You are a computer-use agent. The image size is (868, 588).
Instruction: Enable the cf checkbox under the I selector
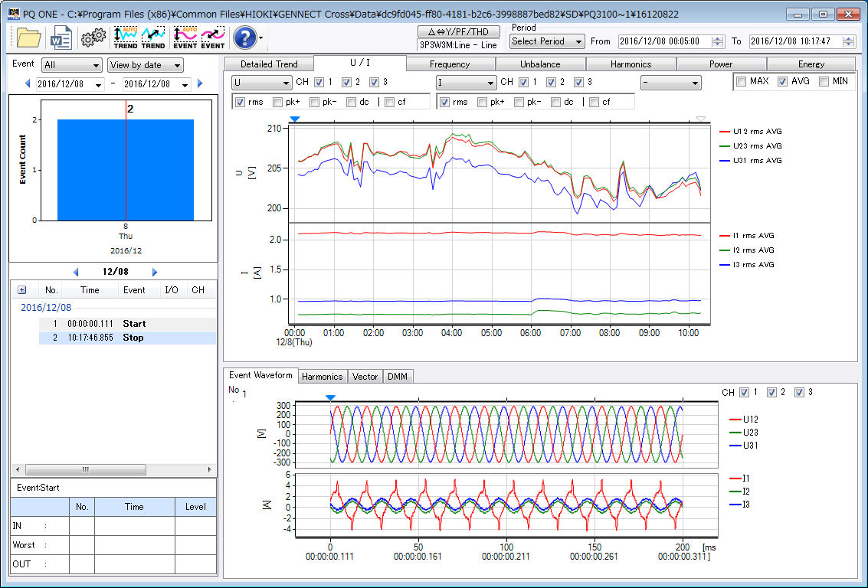point(594,103)
